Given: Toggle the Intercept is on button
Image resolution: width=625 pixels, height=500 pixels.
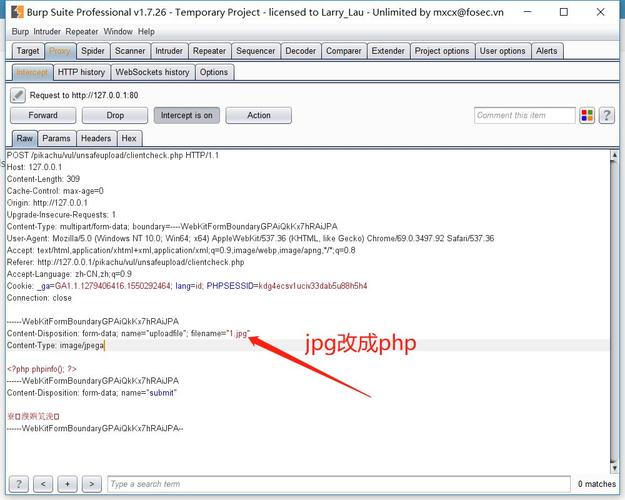Looking at the screenshot, I should pyautogui.click(x=187, y=115).
